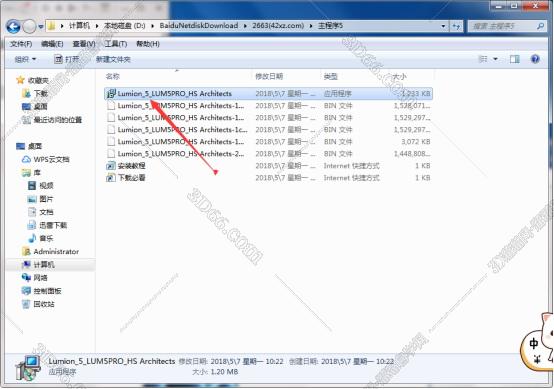The image size is (554, 389).
Task: Click 新建文件夹 in the toolbar
Action: (x=113, y=59)
